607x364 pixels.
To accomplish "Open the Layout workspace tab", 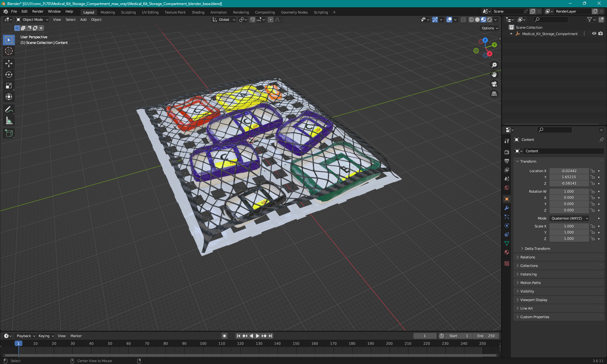I will point(89,12).
